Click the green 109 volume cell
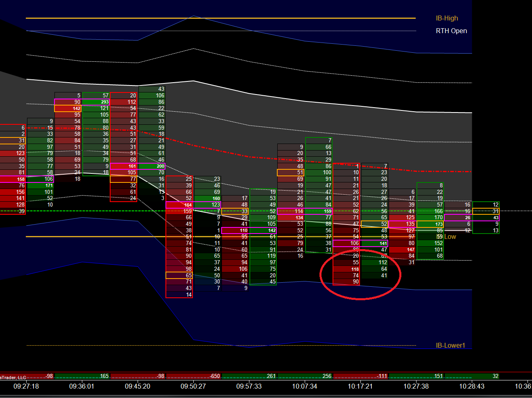This screenshot has height=398, width=532. point(263,218)
